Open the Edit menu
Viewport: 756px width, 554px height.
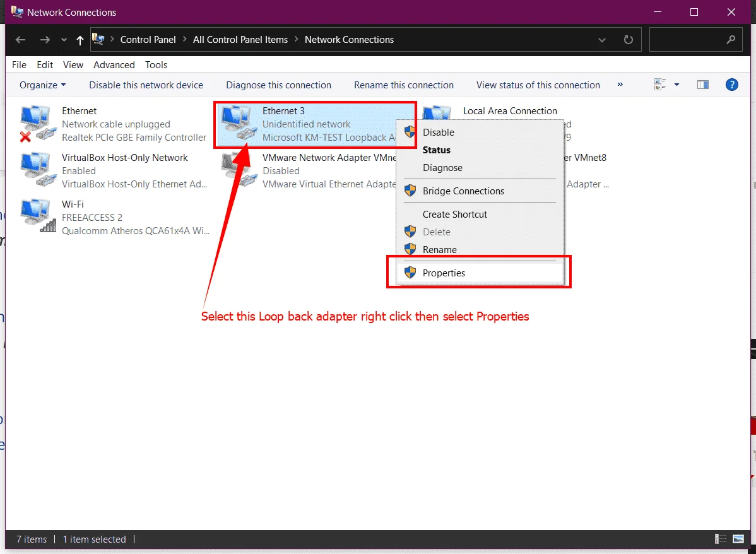coord(45,64)
